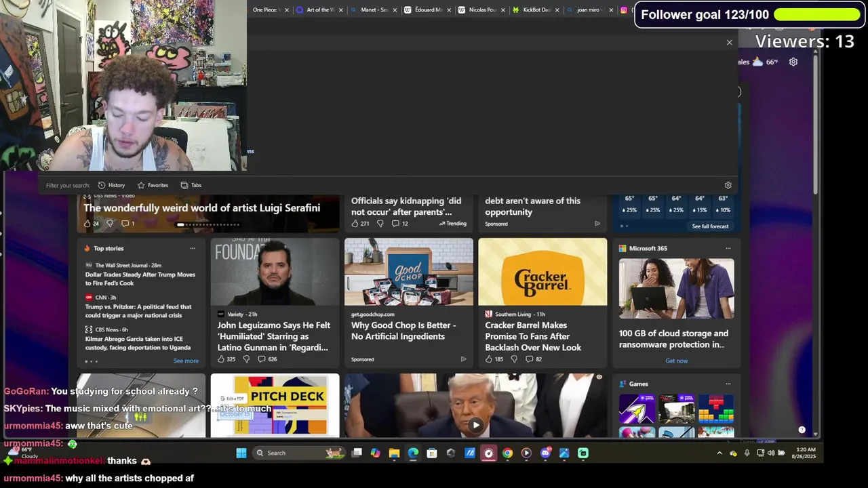Screen dimensions: 868x488
Task: Open comments on John Leguizamo article
Action: coord(267,359)
